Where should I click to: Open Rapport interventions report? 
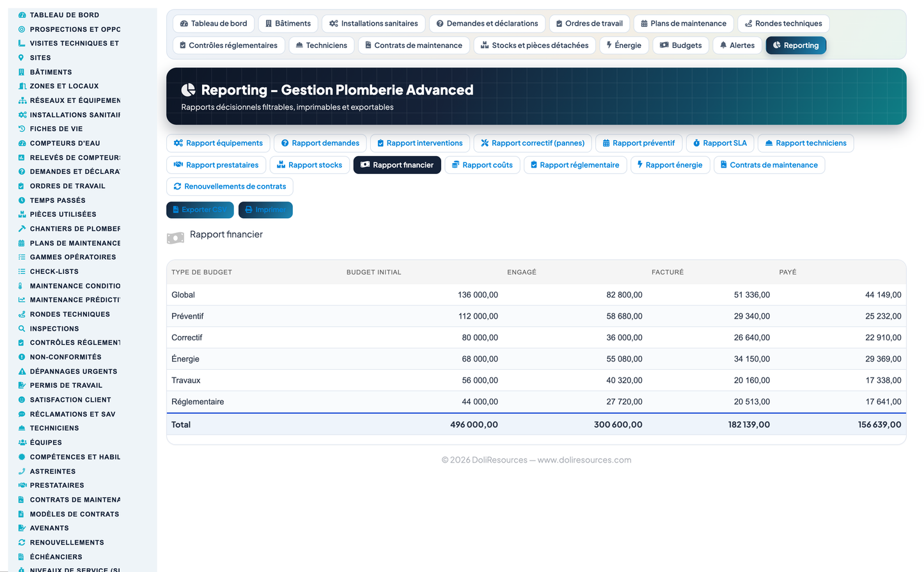419,143
